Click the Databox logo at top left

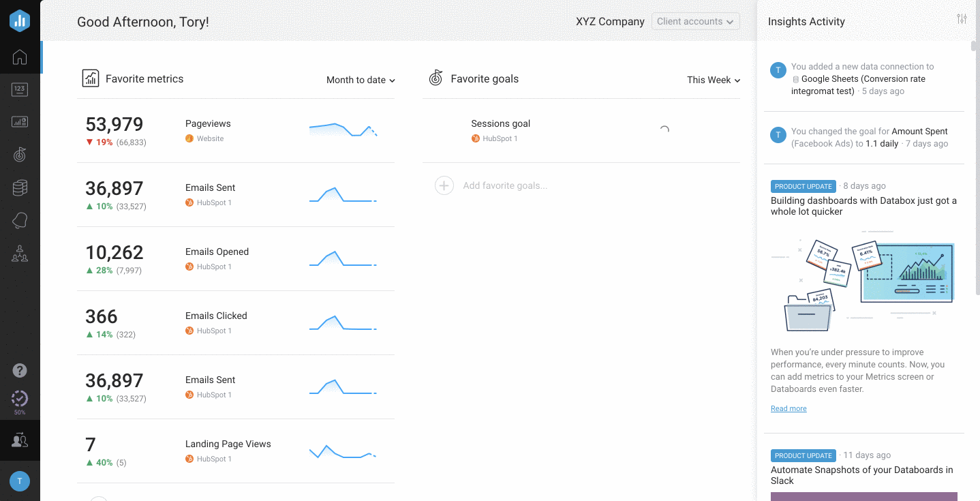point(19,20)
